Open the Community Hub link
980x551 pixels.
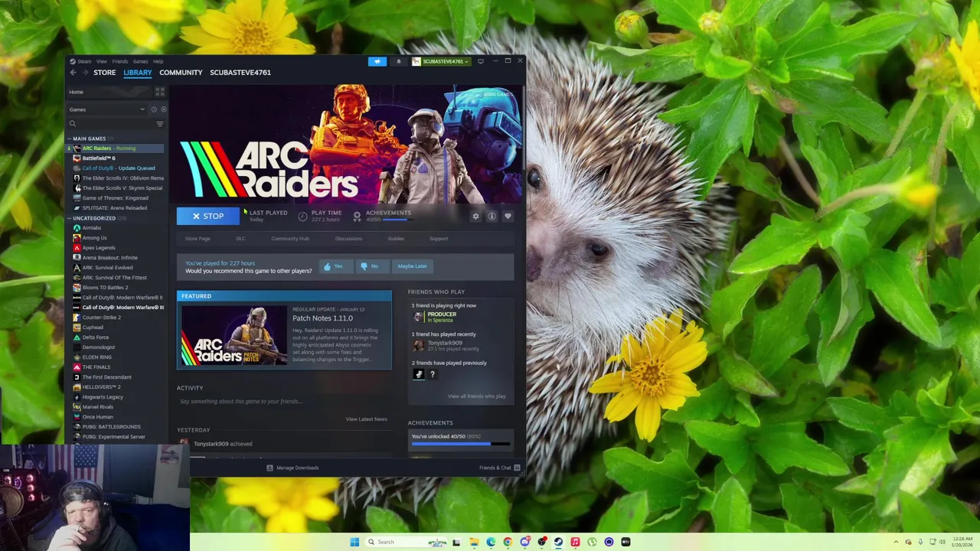pos(290,239)
